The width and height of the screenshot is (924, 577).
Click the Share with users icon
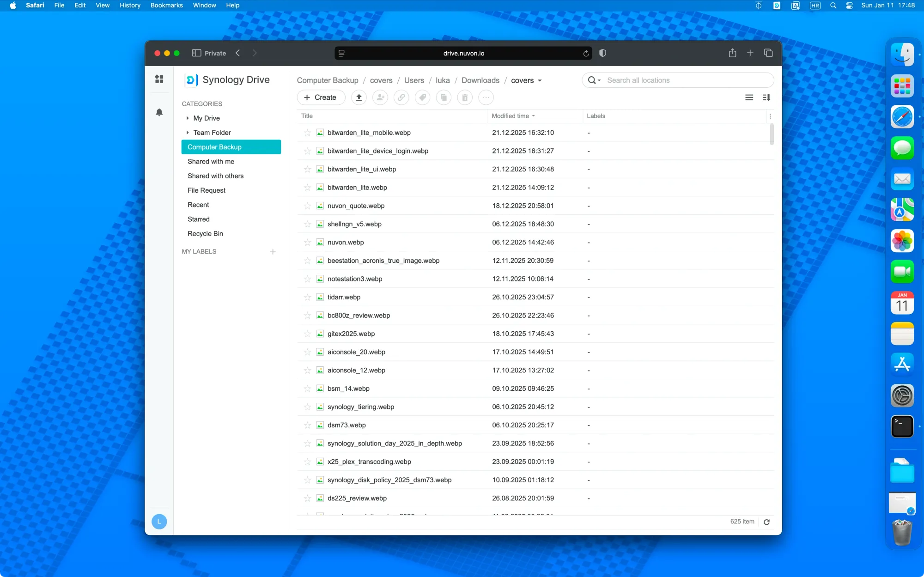tap(380, 97)
